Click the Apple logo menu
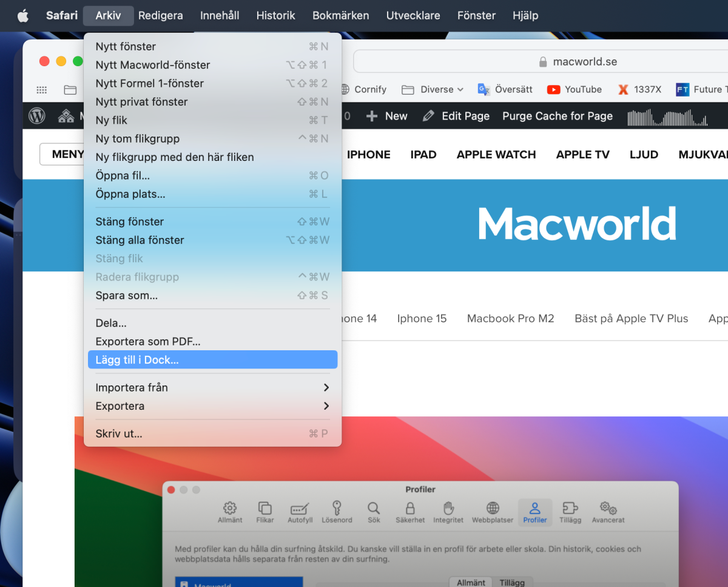This screenshot has width=728, height=587. tap(23, 16)
